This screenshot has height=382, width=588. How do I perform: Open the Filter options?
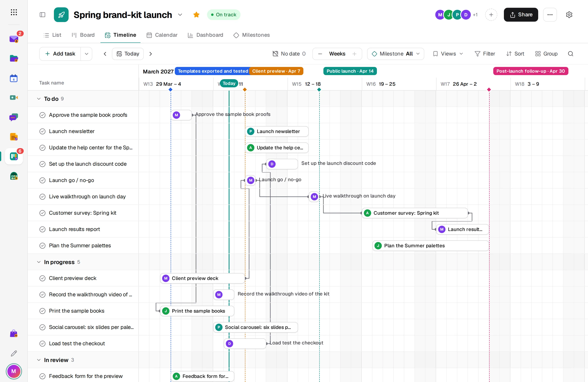tap(485, 54)
